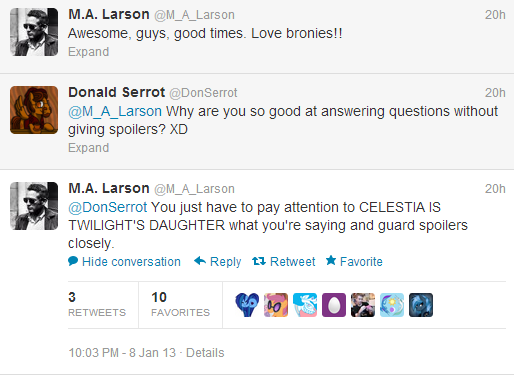The image size is (514, 375).
Task: Open the purple egg avatar
Action: [334, 305]
